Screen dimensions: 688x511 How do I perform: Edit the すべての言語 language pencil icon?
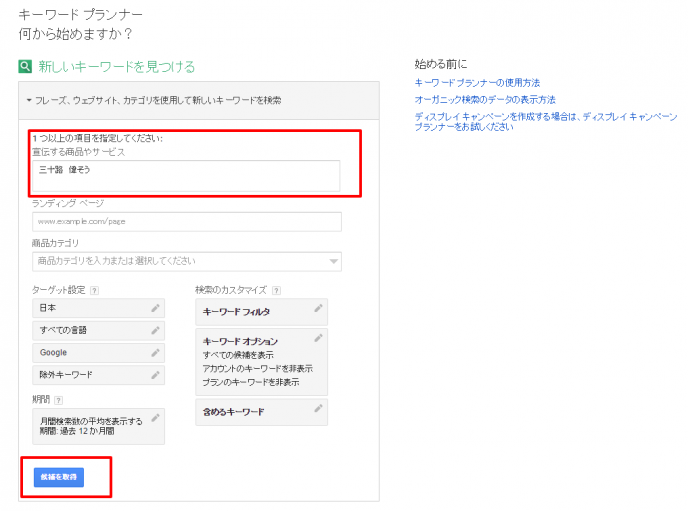click(x=155, y=330)
